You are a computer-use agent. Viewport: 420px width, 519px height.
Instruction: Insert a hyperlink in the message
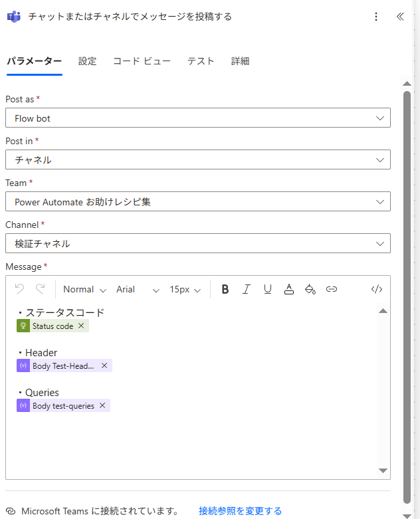point(332,289)
